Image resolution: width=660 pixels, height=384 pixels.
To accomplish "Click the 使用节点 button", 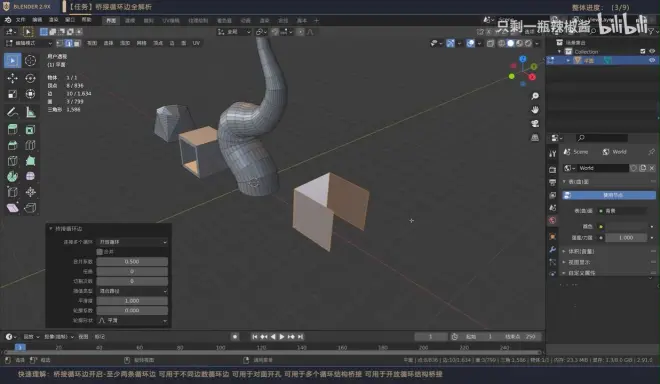I will pos(609,195).
